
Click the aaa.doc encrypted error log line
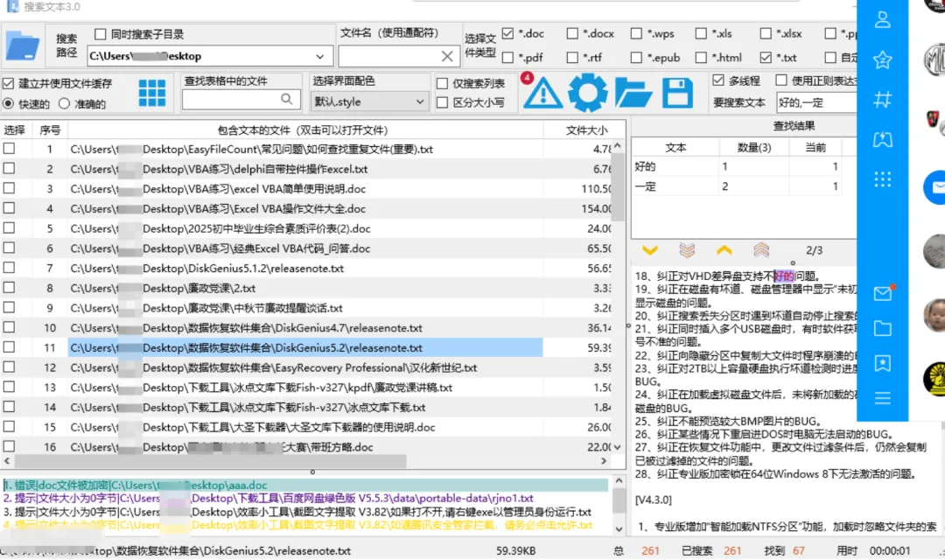point(305,486)
